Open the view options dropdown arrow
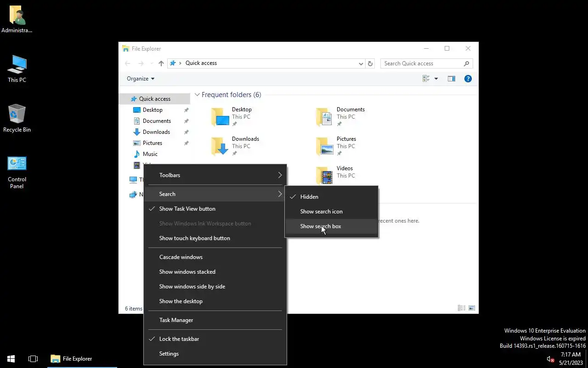The width and height of the screenshot is (588, 368). click(x=436, y=79)
